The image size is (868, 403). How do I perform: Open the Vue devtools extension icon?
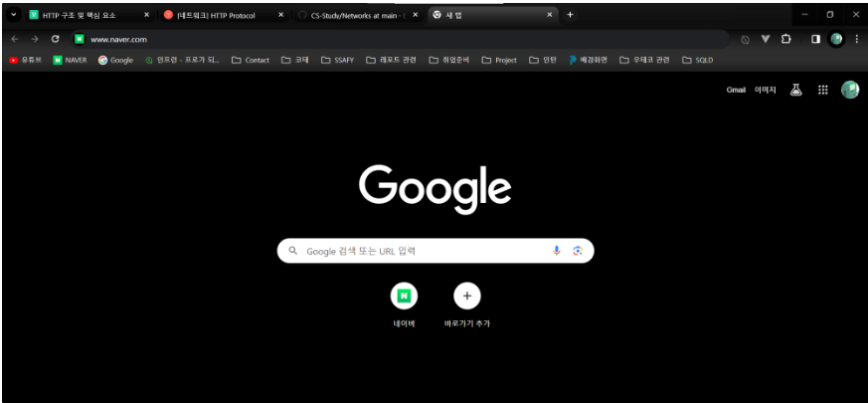click(x=766, y=40)
